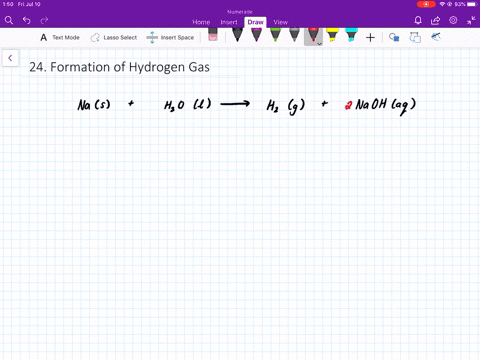Expand the red pen options arrow
The height and width of the screenshot is (360, 480).
pos(319,43)
